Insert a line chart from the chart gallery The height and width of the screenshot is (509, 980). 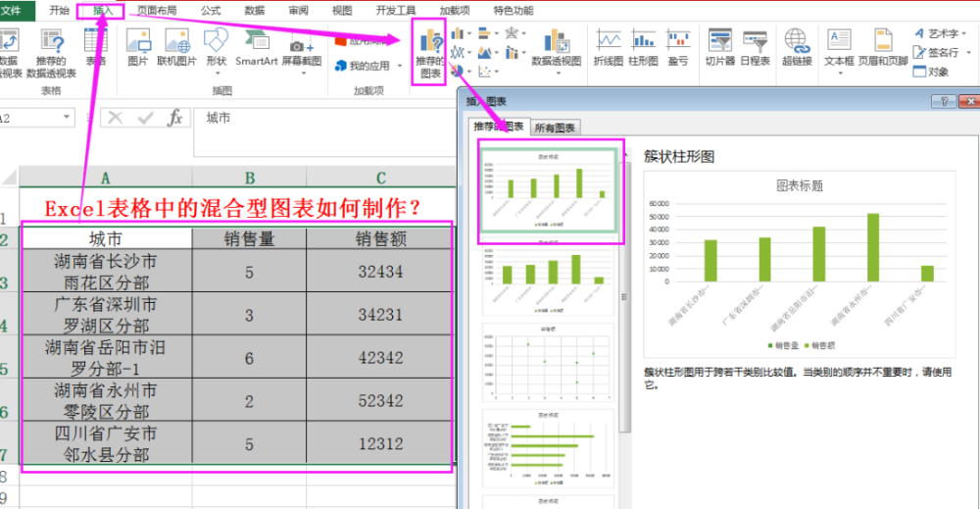(458, 53)
